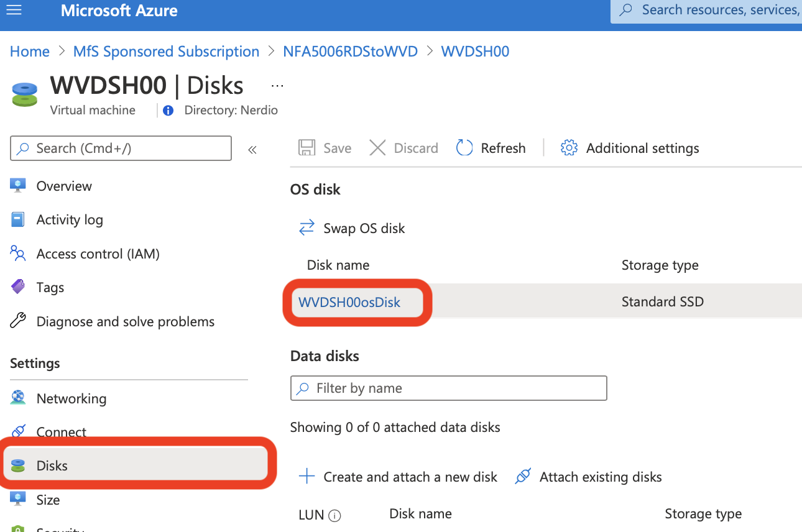Click the OS disk Storage type column header
This screenshot has height=532, width=802.
[660, 265]
